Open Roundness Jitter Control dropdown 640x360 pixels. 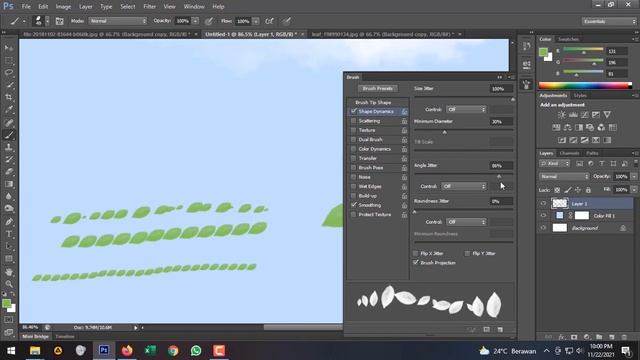[x=466, y=222]
